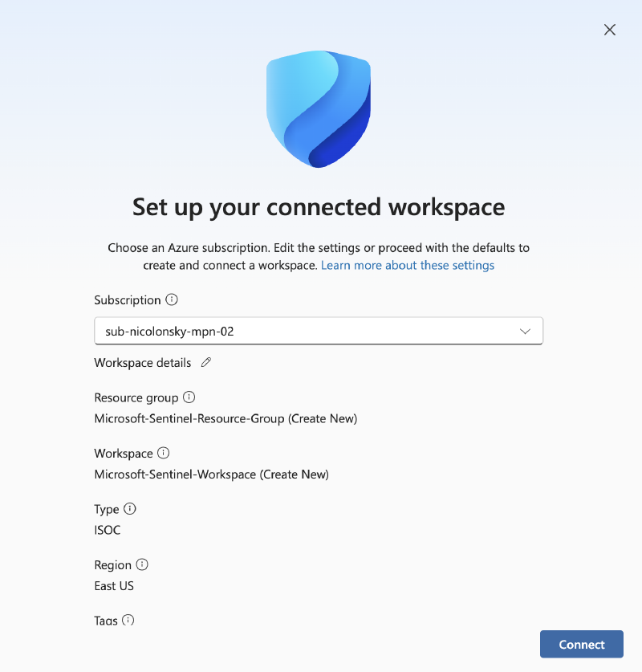Click the Microsoft Defender shield logo

(x=319, y=109)
